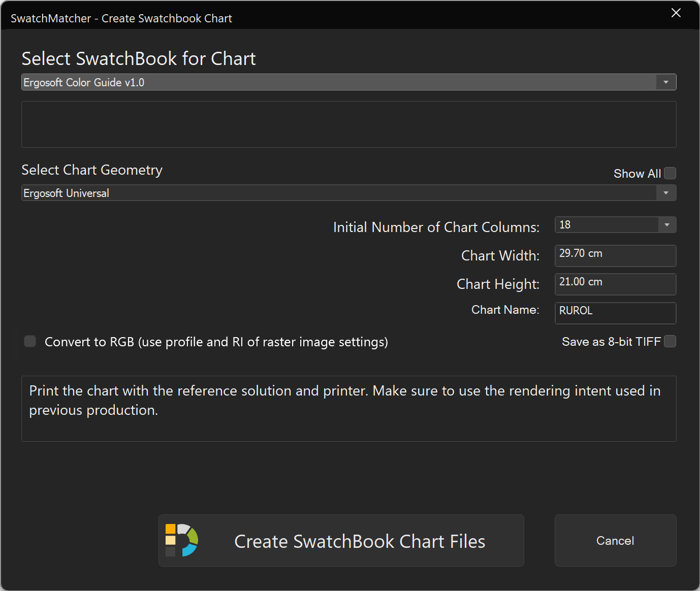Screen dimensions: 700x591
Task: Click the empty swatchbook description box
Action: point(348,124)
